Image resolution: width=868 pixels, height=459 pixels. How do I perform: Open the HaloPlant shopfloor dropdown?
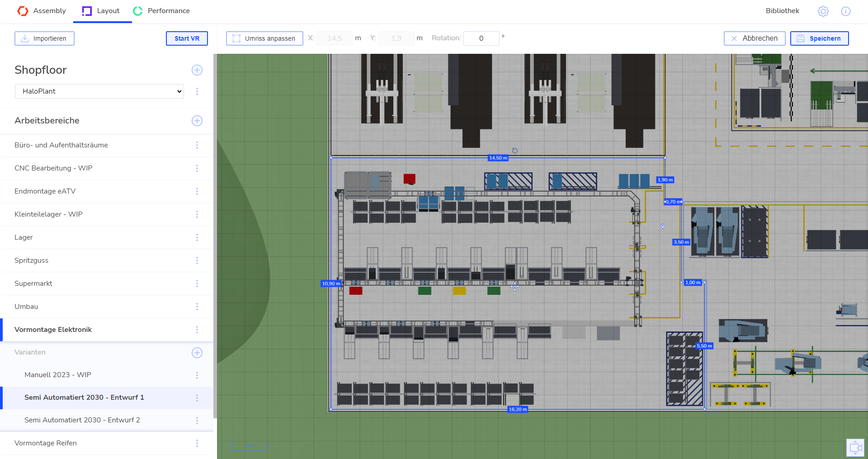[99, 91]
